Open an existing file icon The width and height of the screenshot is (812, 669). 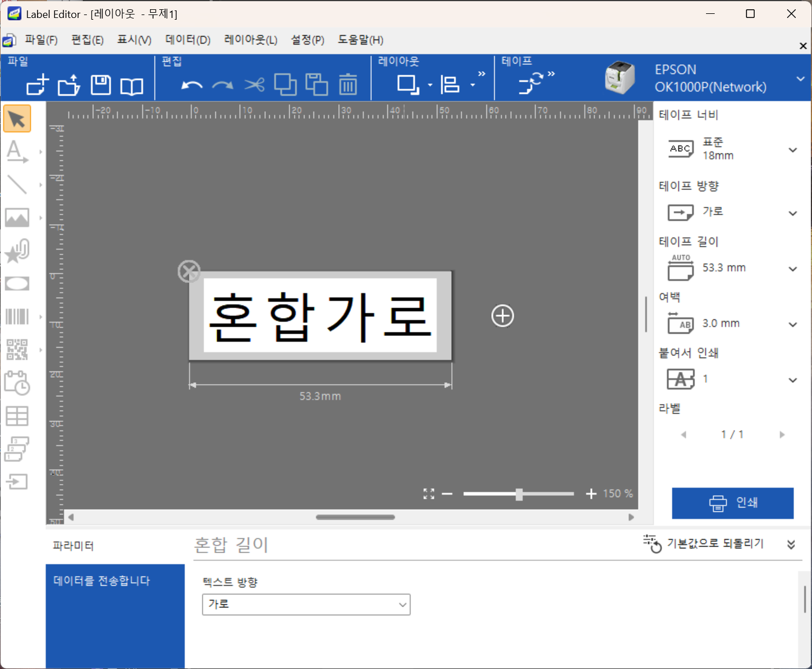69,85
